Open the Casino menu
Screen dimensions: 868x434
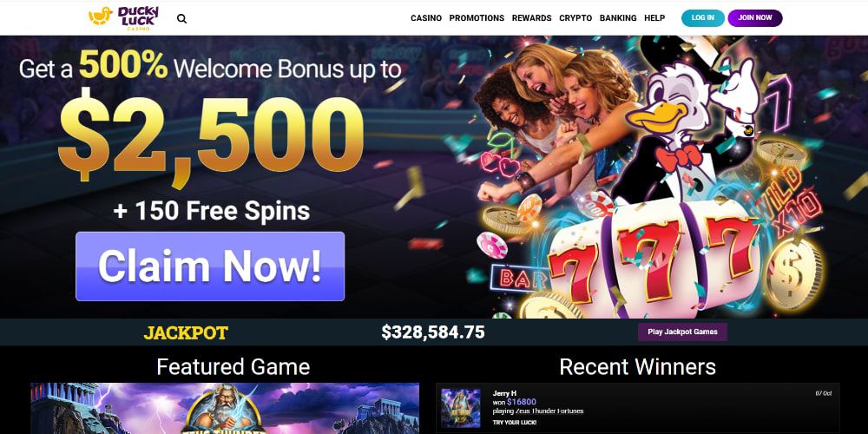point(426,17)
